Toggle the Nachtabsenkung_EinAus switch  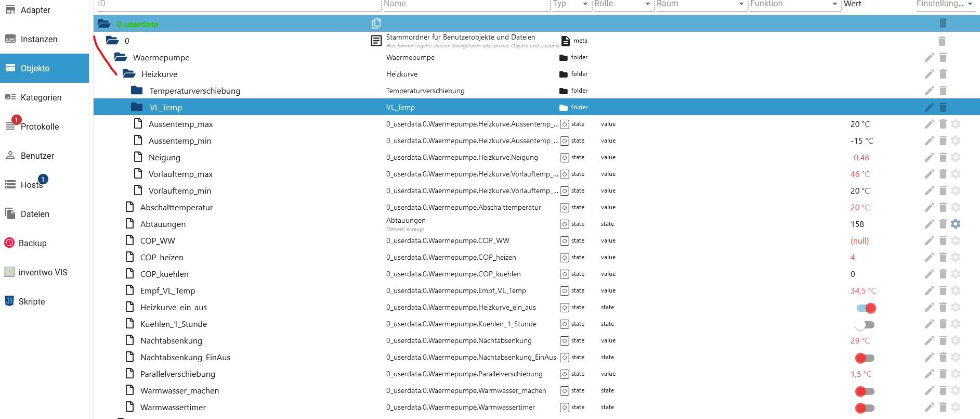pos(865,358)
